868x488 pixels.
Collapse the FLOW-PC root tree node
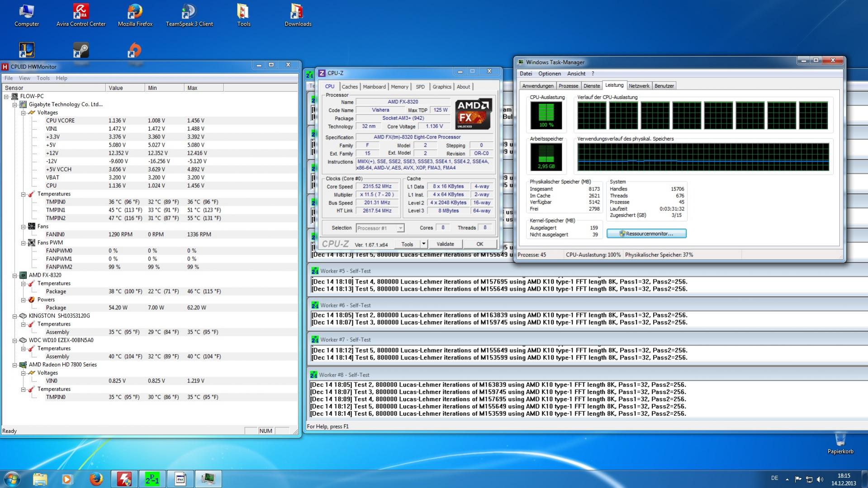coord(6,96)
